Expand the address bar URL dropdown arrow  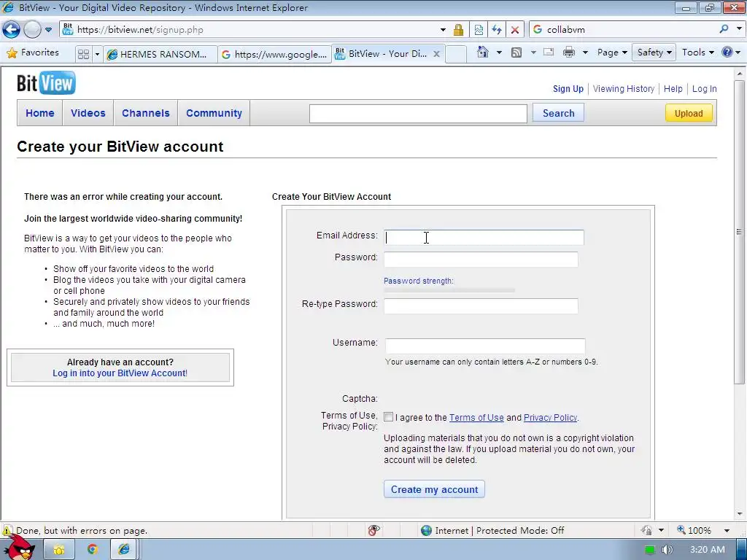(443, 30)
